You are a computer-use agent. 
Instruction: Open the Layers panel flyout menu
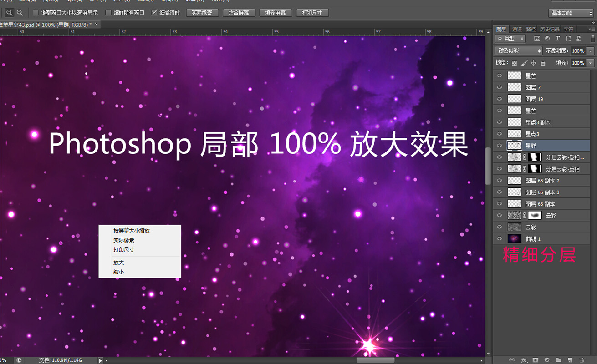click(591, 29)
